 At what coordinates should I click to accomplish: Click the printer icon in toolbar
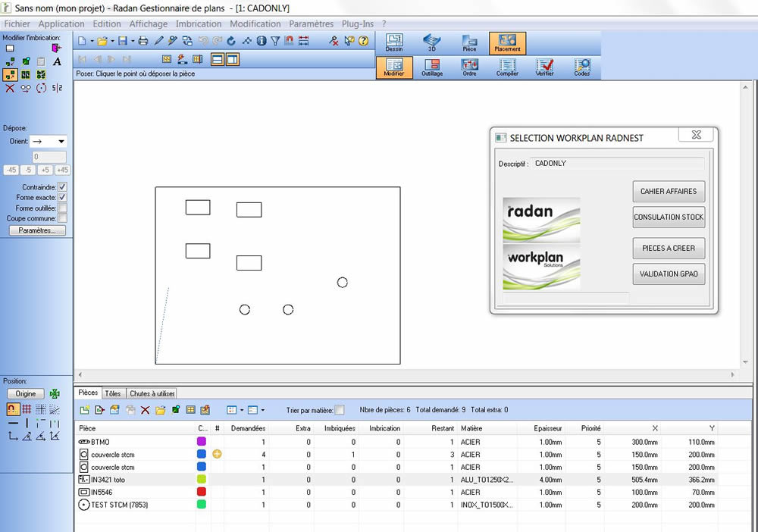(x=143, y=41)
